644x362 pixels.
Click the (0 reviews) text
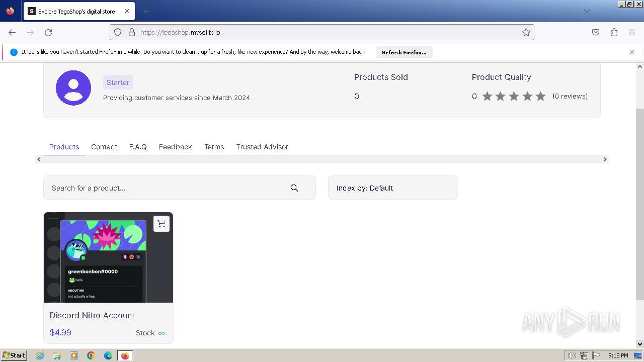click(570, 96)
